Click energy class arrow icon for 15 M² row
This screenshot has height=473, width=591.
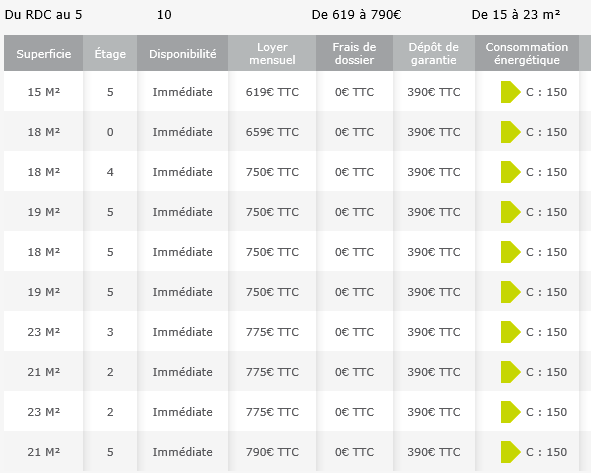[x=510, y=92]
